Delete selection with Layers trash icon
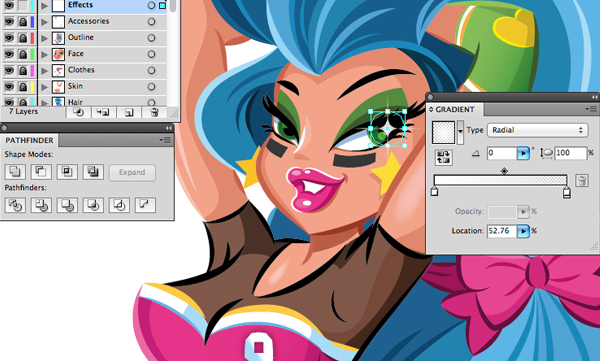Screen dimensions: 600x361 coord(154,113)
